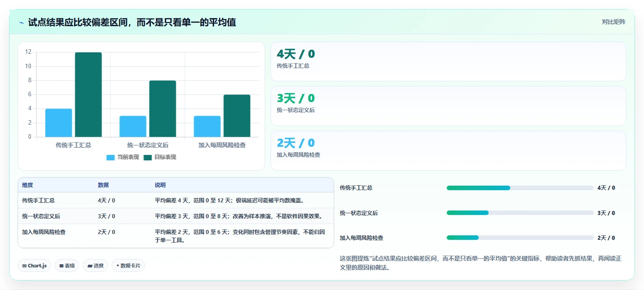The image size is (644, 290).
Task: Select the 4天 / 0 data card
Action: 448,61
